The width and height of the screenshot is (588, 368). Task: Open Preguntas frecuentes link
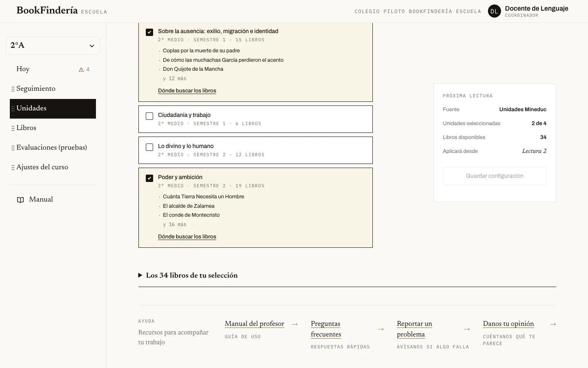click(326, 329)
